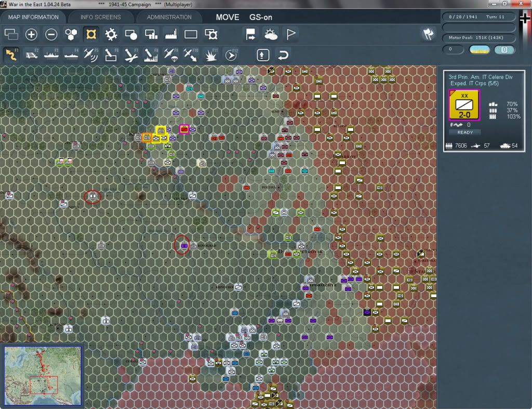
Task: Select the F4 Amphibious transport mode
Action: click(71, 55)
